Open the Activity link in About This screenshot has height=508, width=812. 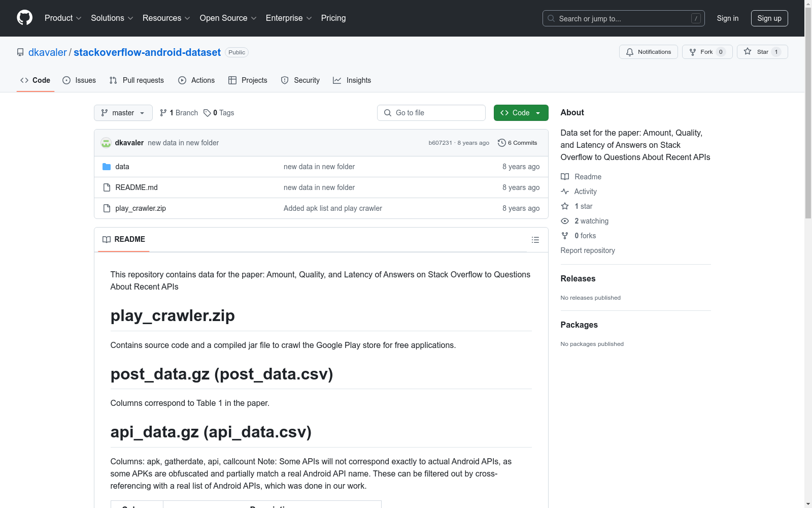click(x=579, y=192)
